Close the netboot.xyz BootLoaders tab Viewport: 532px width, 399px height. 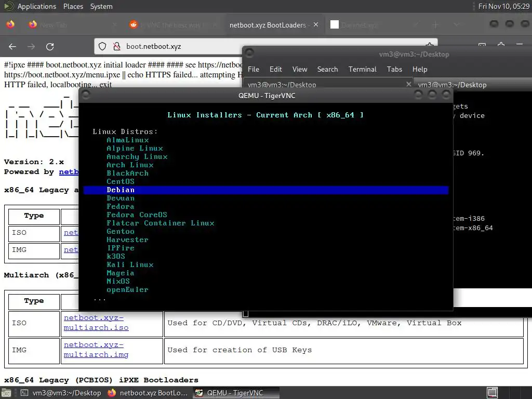point(316,25)
